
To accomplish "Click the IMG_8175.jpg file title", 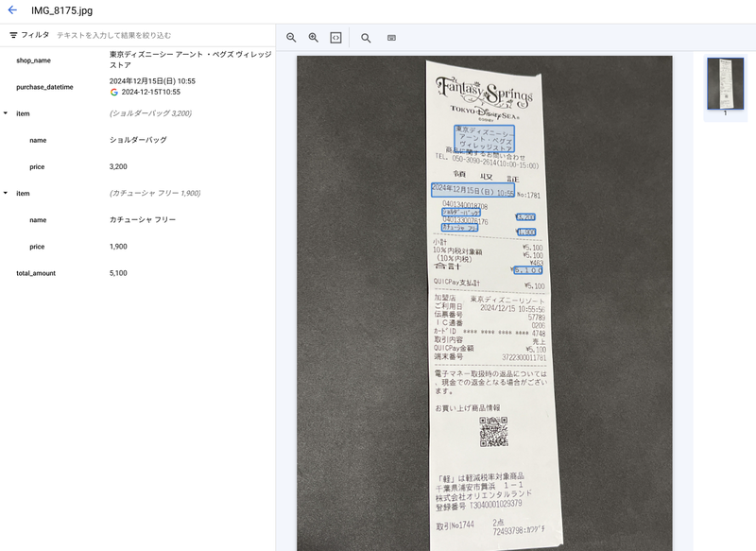I will pos(61,10).
